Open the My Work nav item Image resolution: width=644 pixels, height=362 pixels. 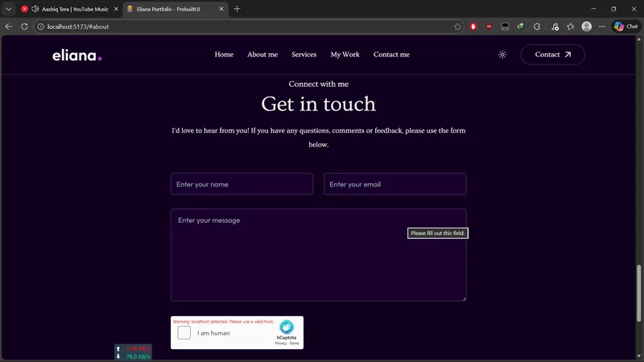pos(345,55)
